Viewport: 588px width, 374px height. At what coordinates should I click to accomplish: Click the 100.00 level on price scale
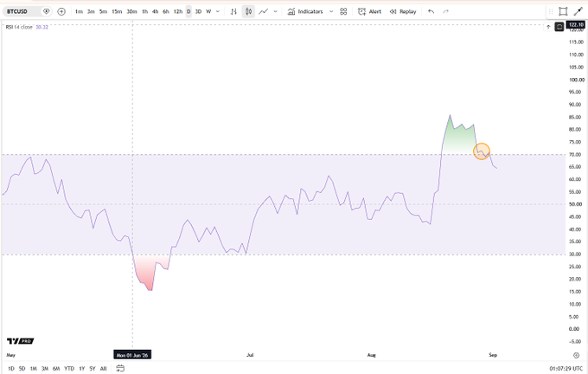pos(577,80)
